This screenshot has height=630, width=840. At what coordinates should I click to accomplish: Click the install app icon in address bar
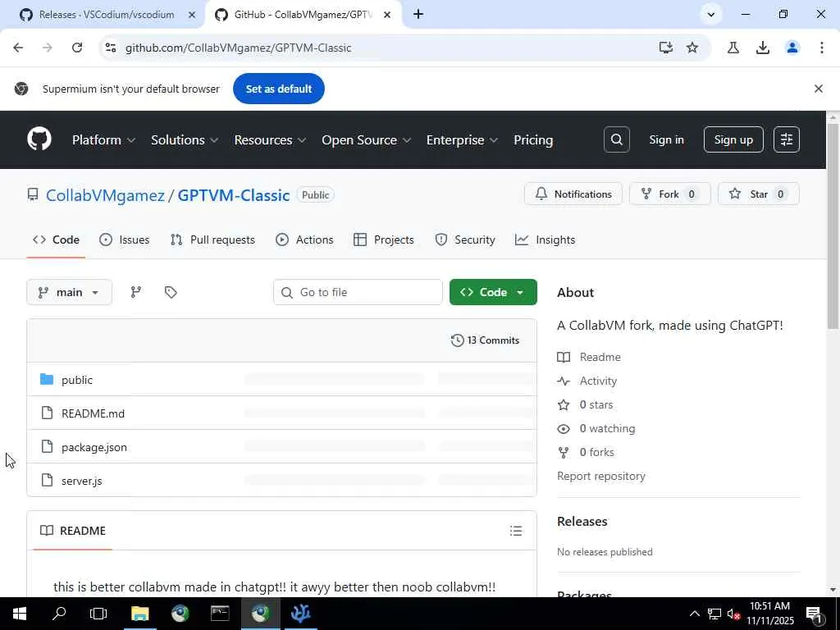(x=665, y=48)
